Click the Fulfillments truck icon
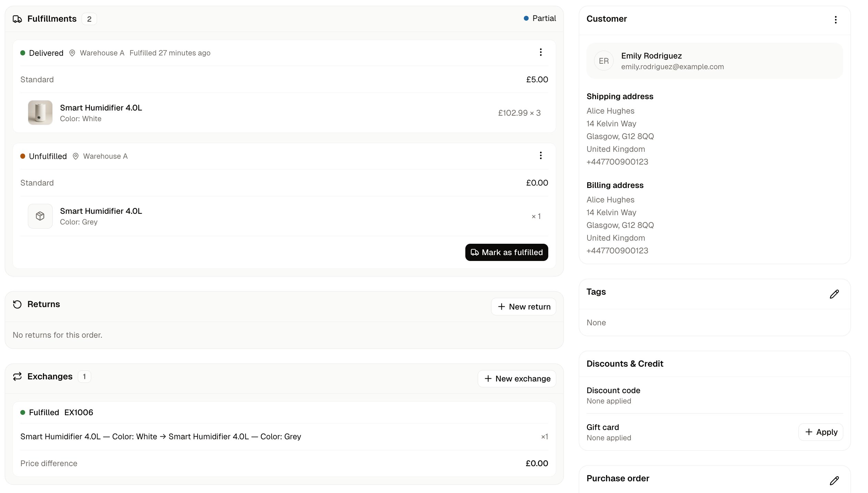This screenshot has width=868, height=493. tap(17, 19)
